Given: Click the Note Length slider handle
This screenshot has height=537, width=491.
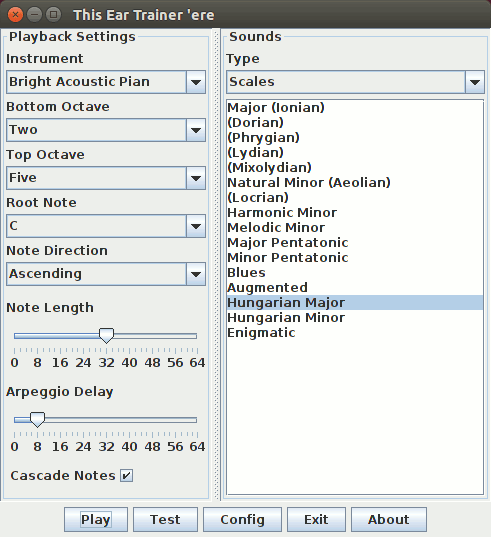Looking at the screenshot, I should (106, 336).
